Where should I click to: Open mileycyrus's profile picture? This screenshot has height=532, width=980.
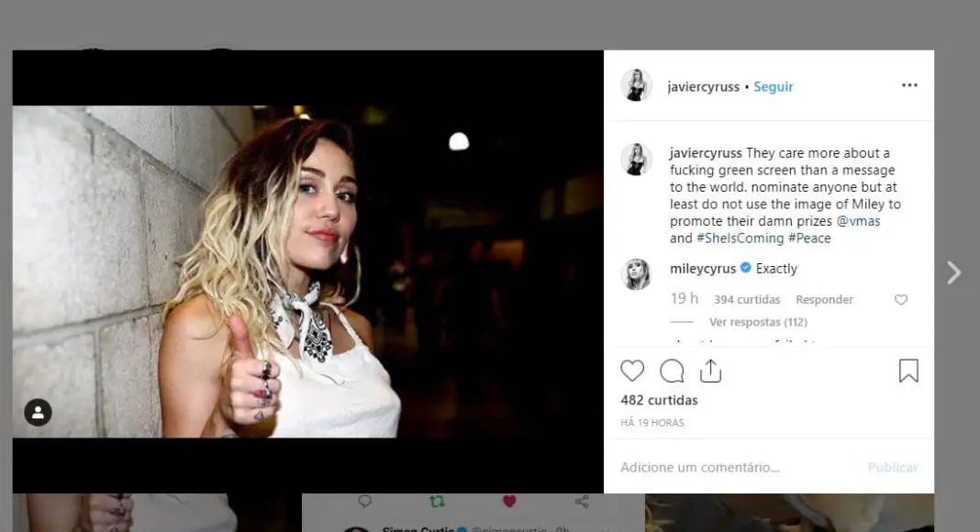click(x=636, y=274)
